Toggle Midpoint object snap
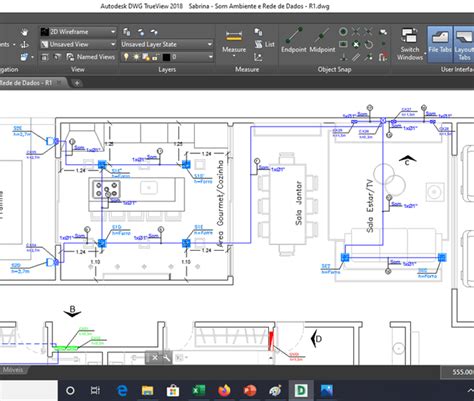 coord(322,40)
